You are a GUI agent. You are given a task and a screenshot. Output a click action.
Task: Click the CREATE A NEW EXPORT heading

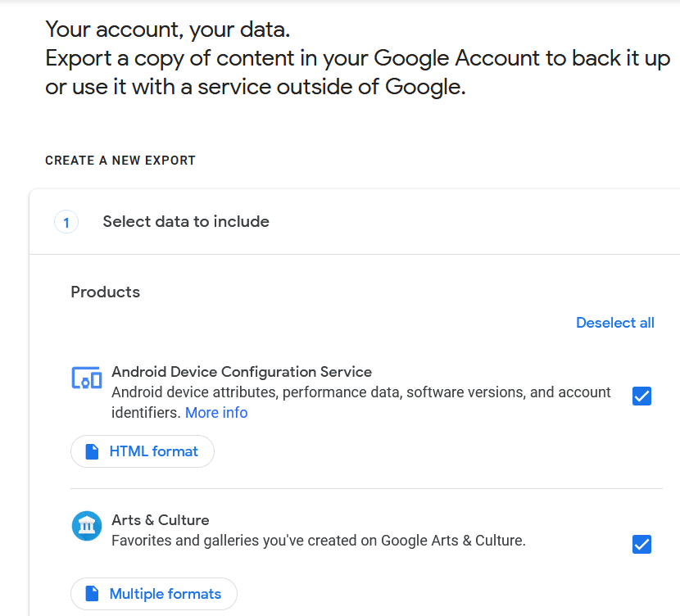point(120,161)
